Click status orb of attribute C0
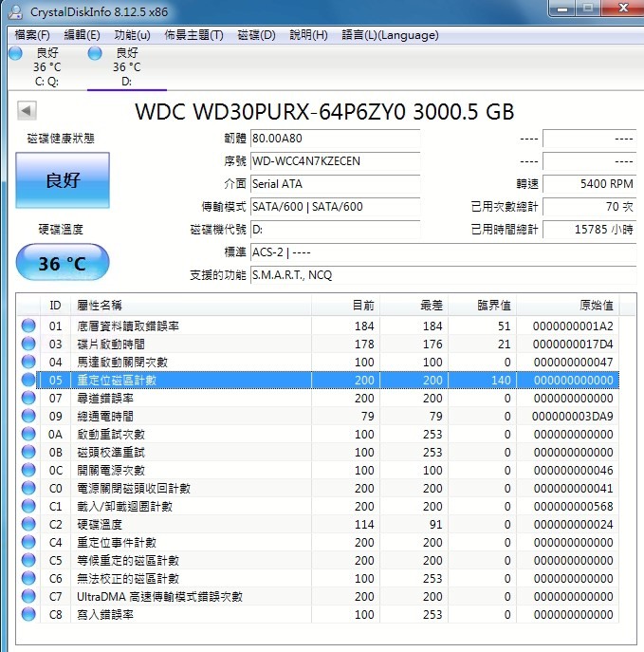 coord(28,488)
